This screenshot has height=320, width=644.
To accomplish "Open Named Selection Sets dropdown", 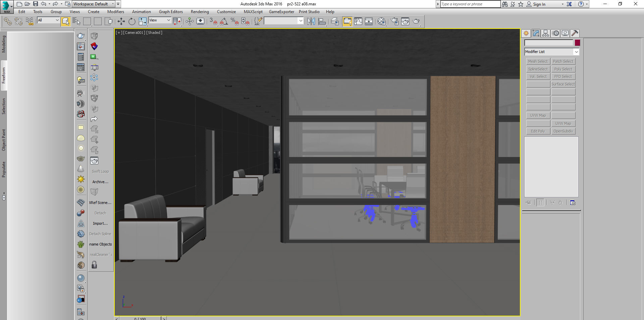I will (x=284, y=21).
